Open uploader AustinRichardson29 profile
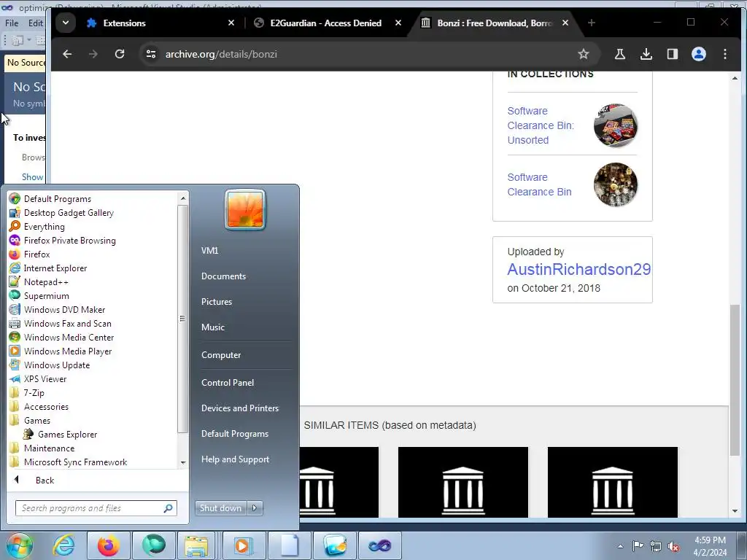This screenshot has width=747, height=560. [578, 269]
